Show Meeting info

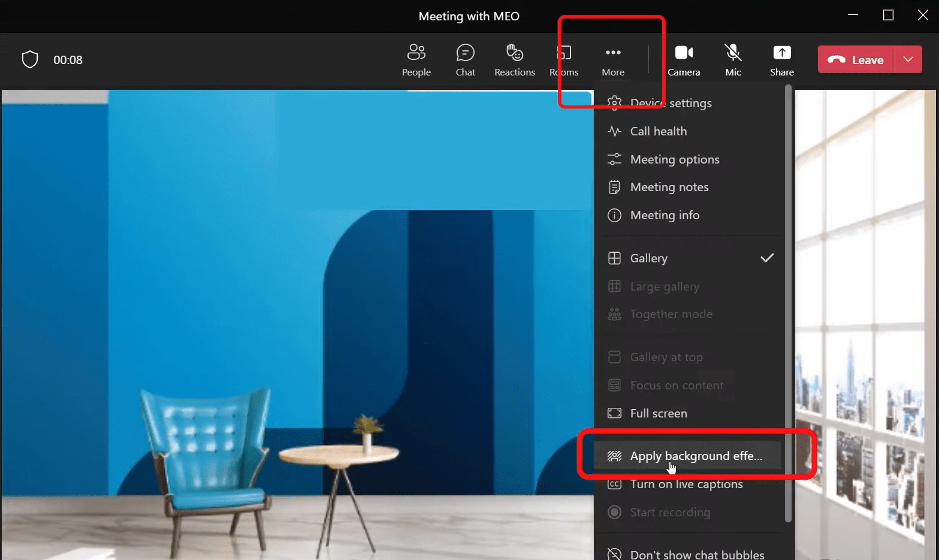(689, 215)
